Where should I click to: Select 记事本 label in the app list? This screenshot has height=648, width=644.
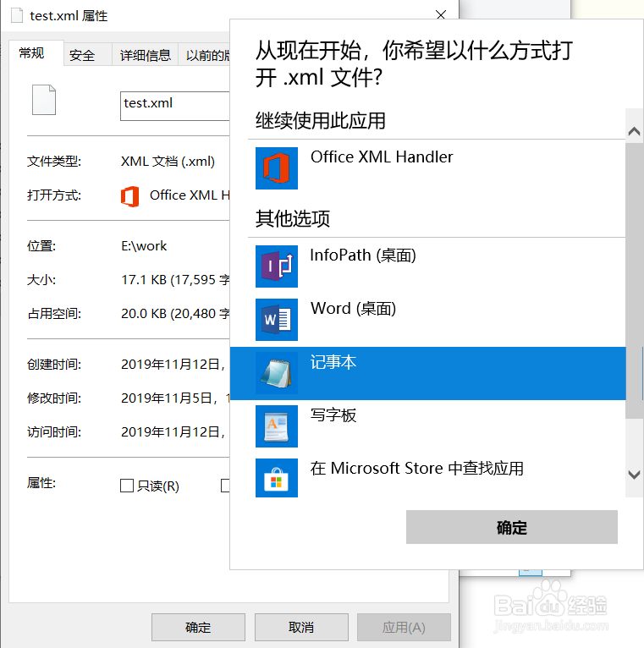click(x=333, y=362)
